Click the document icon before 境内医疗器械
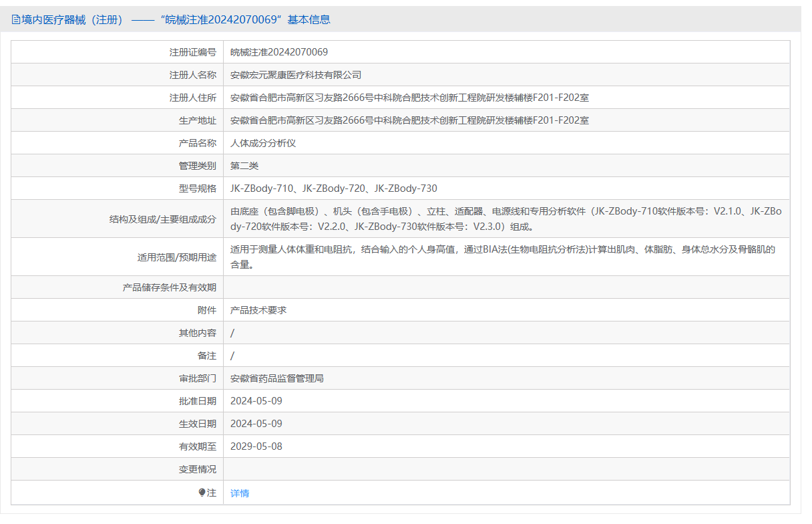This screenshot has width=812, height=524. click(x=15, y=19)
